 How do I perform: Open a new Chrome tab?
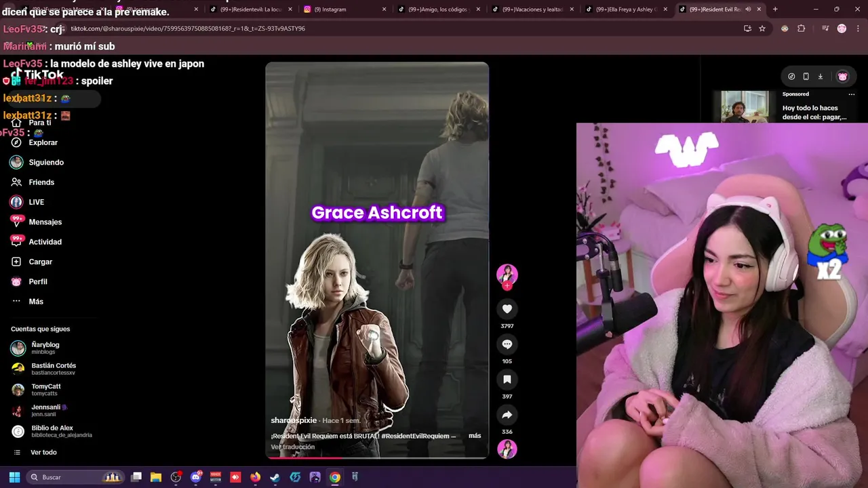pos(775,9)
